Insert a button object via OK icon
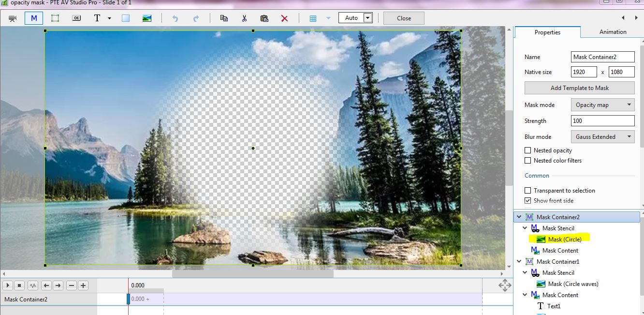644x315 pixels. (76, 18)
